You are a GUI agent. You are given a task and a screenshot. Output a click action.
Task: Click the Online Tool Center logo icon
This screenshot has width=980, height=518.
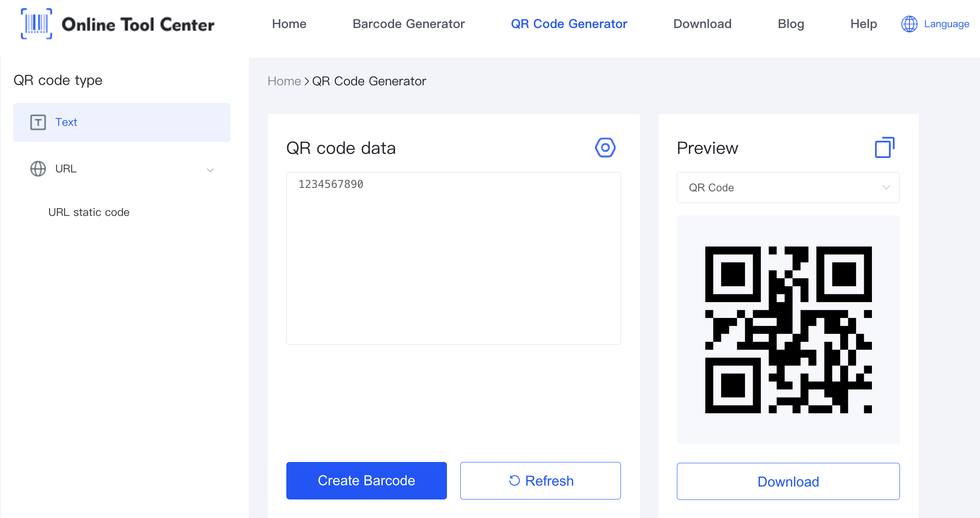click(36, 23)
